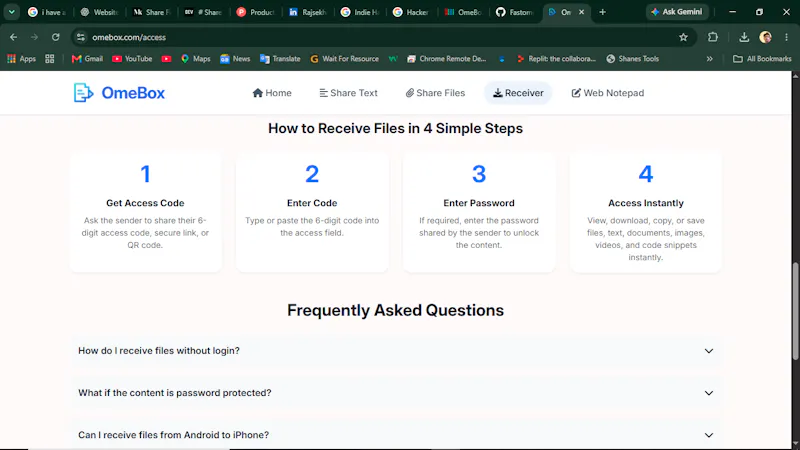This screenshot has width=800, height=450.
Task: Select the Receiver nav item
Action: [518, 93]
